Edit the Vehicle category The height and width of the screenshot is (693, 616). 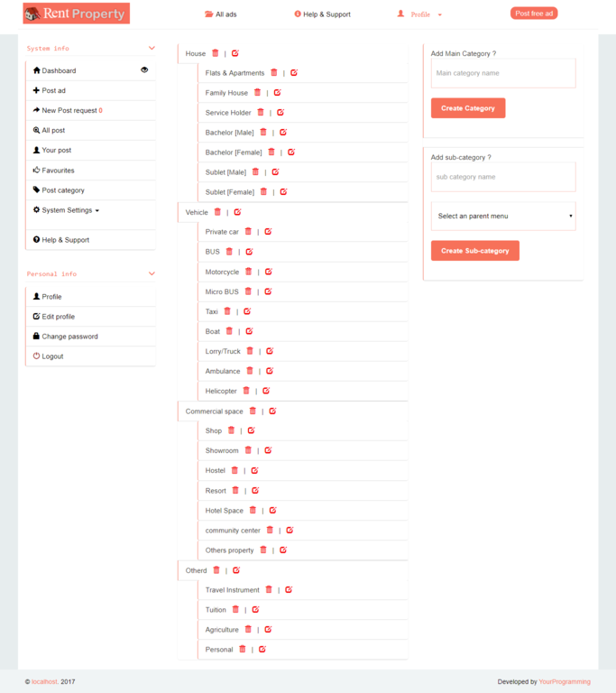237,212
